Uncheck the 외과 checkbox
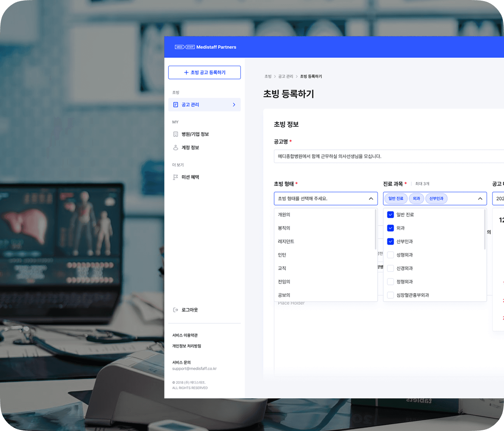This screenshot has height=431, width=504. tap(390, 228)
